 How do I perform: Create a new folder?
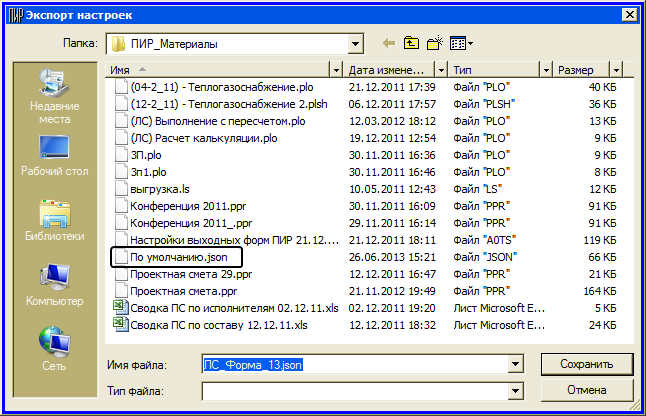[x=435, y=44]
